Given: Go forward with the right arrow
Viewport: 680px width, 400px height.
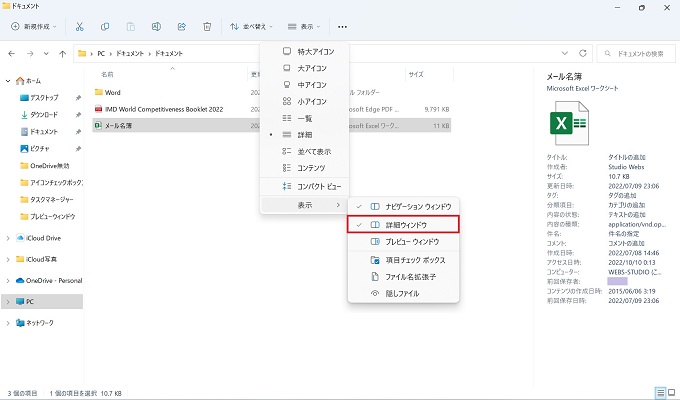Looking at the screenshot, I should click(30, 53).
